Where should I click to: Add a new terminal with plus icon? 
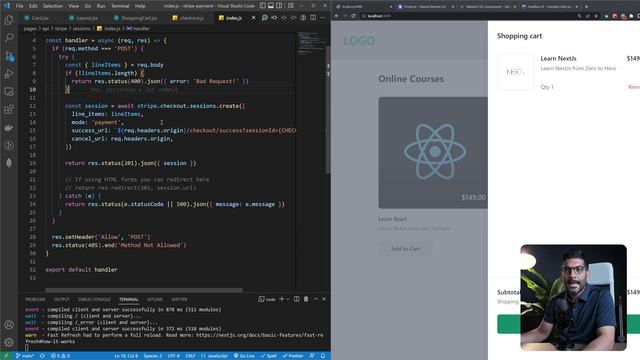(x=282, y=299)
